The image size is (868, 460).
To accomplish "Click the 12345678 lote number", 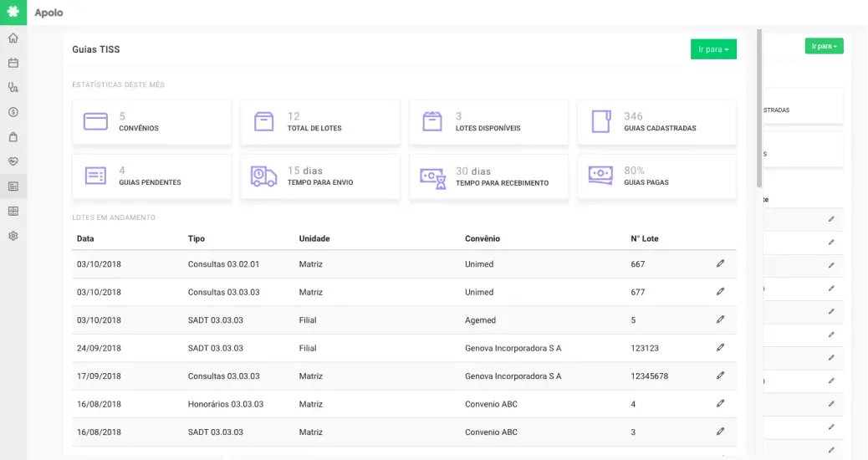I will click(650, 376).
